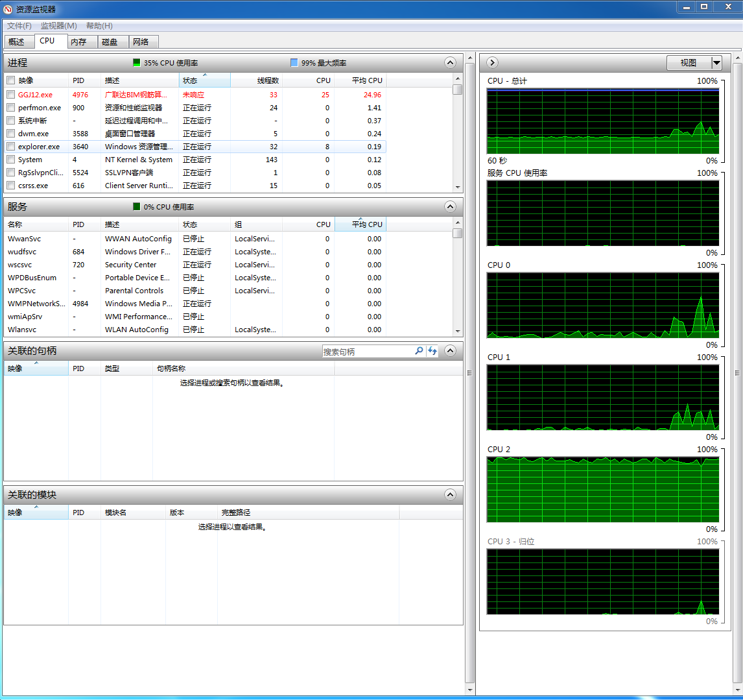The width and height of the screenshot is (743, 700).
Task: Click the 服务 CPU 使用率 graph
Action: point(603,213)
